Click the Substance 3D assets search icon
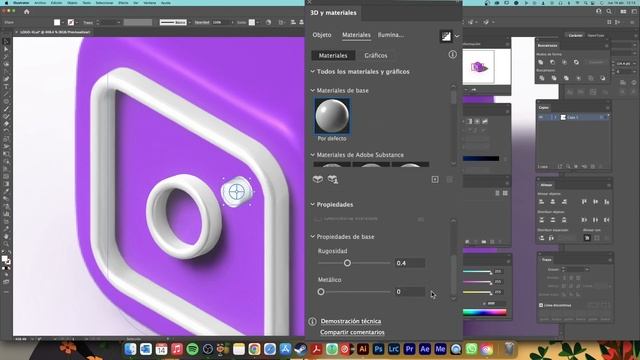Viewport: 640px width, 360px height. (x=333, y=179)
